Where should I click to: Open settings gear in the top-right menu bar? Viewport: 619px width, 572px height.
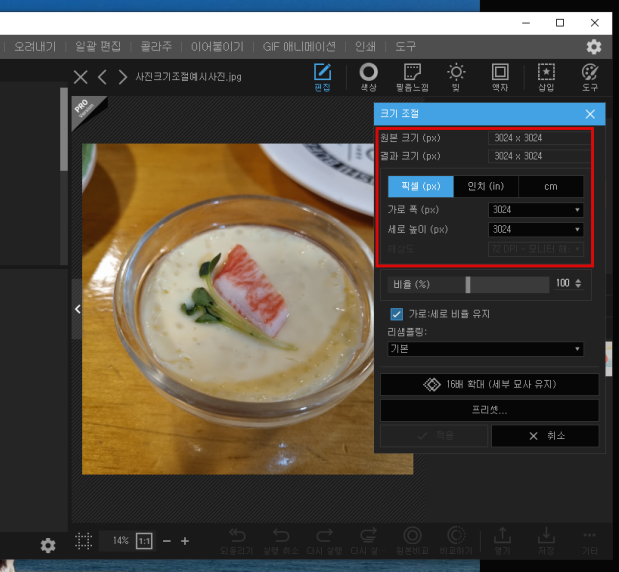(594, 47)
